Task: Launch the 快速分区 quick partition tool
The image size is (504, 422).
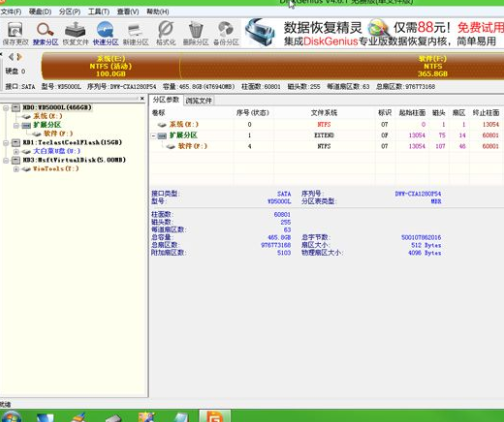Action: pos(105,33)
